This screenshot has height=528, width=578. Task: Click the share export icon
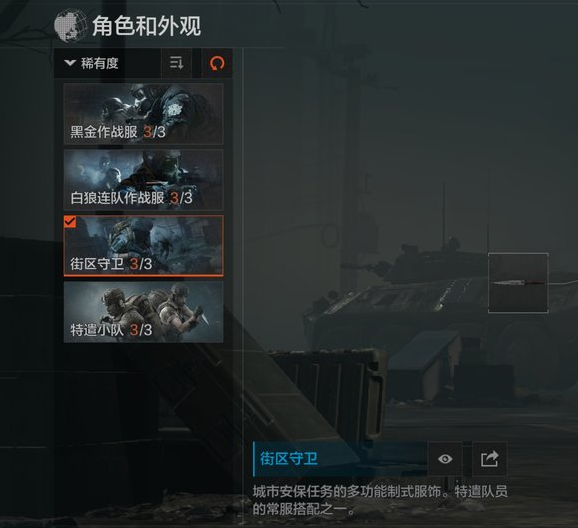coord(490,459)
